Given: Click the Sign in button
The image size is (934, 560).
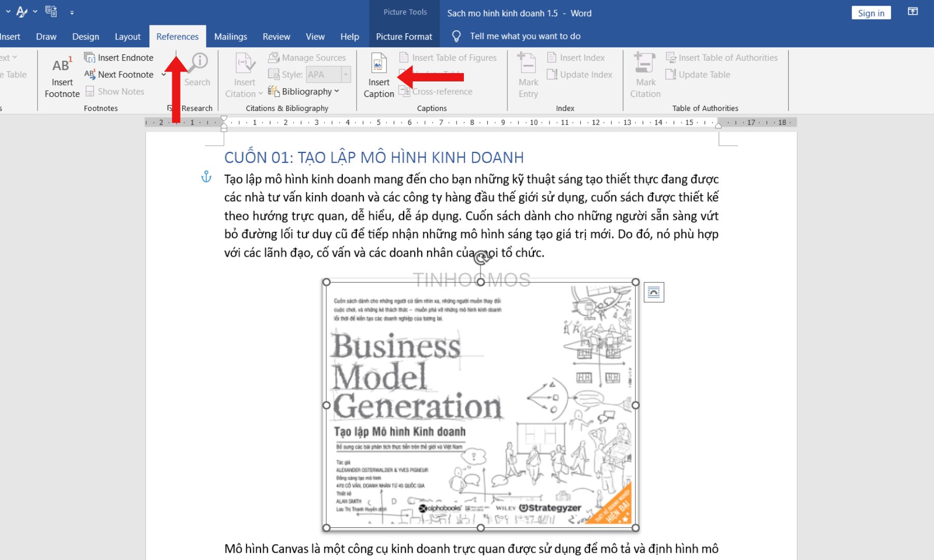Looking at the screenshot, I should (871, 13).
